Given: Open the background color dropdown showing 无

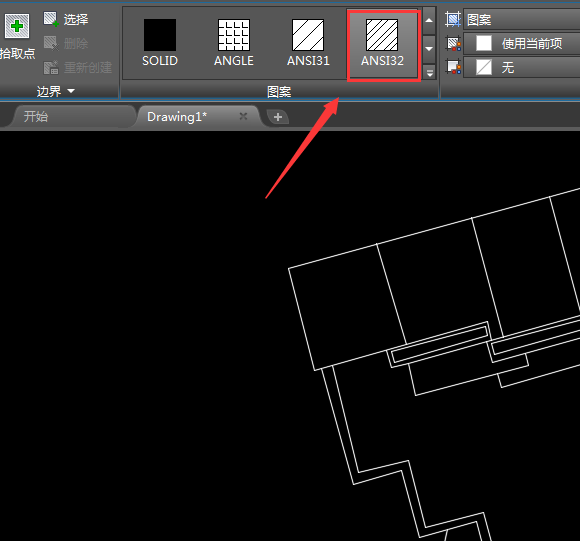Looking at the screenshot, I should pos(522,67).
